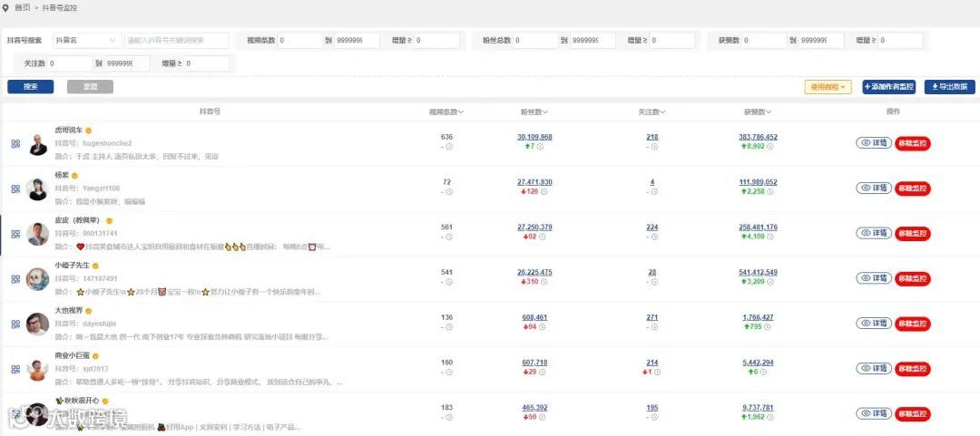Show QR code for 杨紫
This screenshot has width=980, height=436.
(x=15, y=189)
